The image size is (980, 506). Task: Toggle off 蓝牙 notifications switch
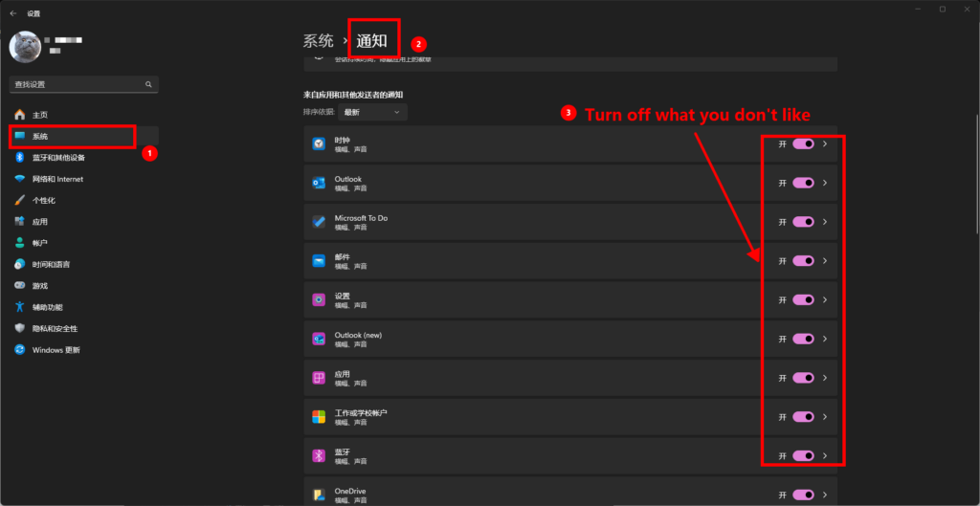803,455
